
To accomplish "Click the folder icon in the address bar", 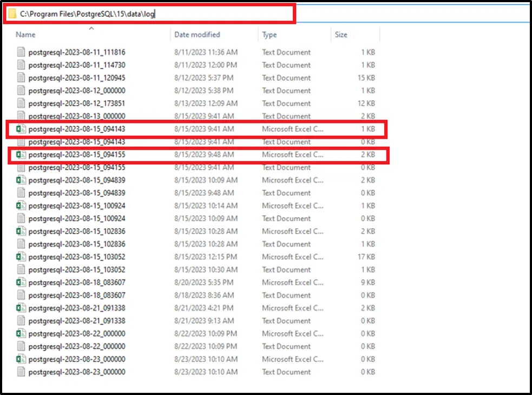I will (x=12, y=15).
